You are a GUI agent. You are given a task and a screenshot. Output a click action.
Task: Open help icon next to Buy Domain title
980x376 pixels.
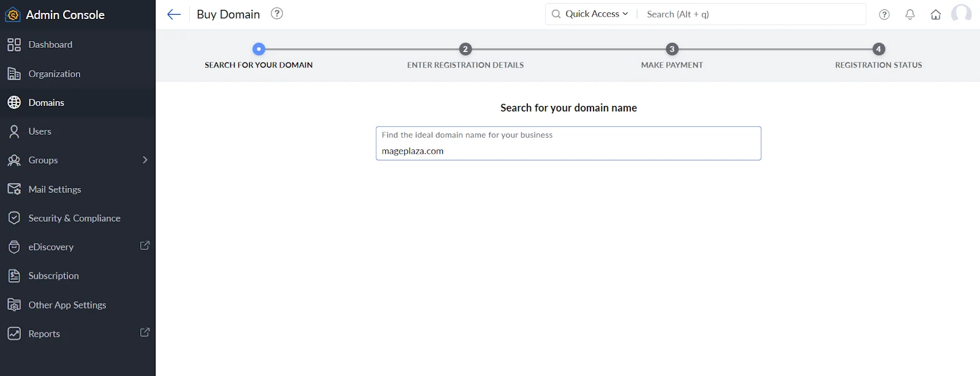(x=277, y=13)
